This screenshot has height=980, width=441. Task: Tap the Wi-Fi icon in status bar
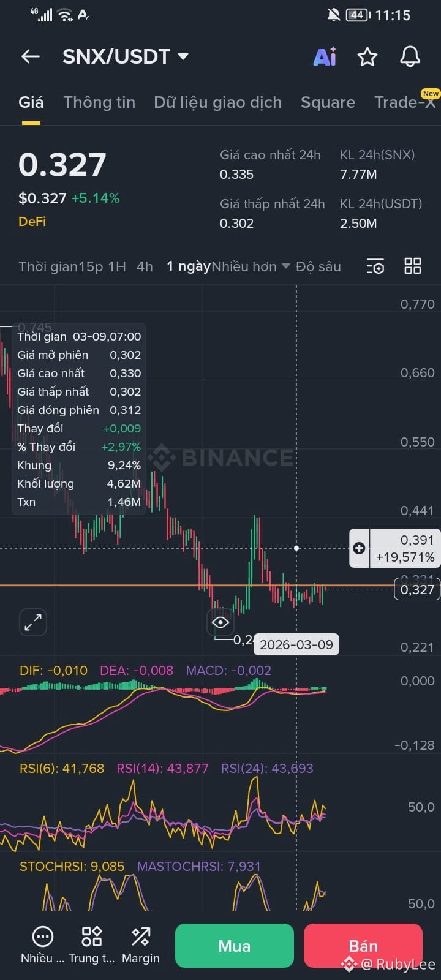pos(65,15)
